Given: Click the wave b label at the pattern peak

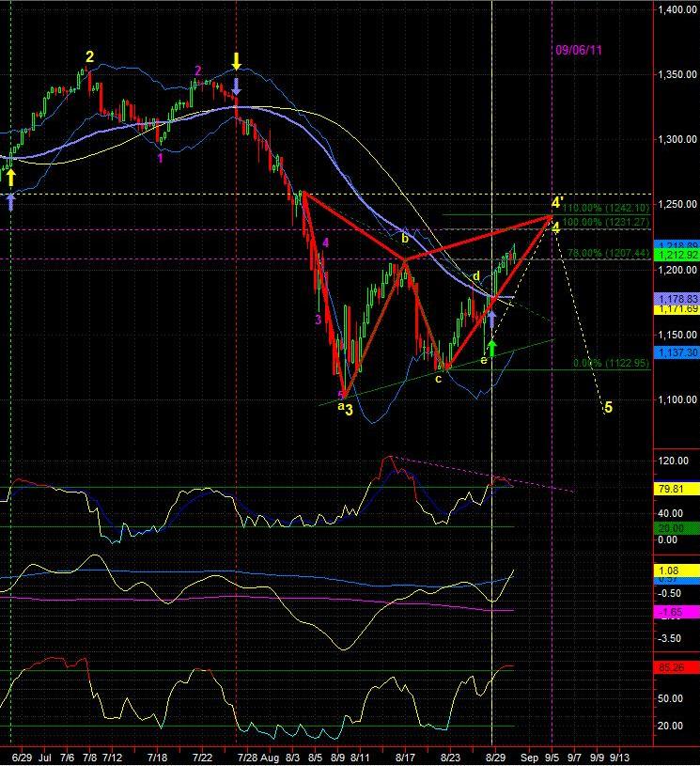Looking at the screenshot, I should [404, 239].
